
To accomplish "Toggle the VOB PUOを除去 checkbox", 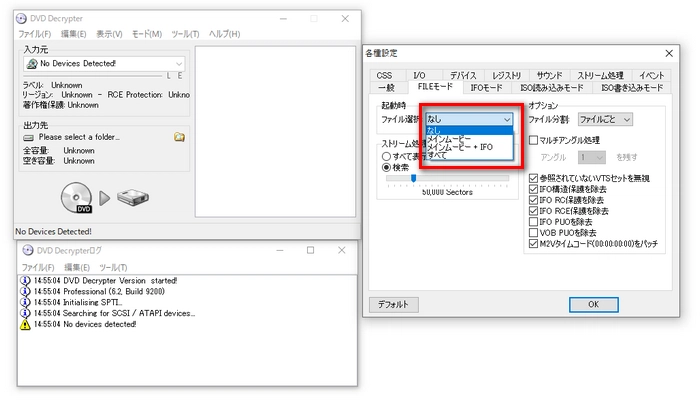I will pos(533,232).
